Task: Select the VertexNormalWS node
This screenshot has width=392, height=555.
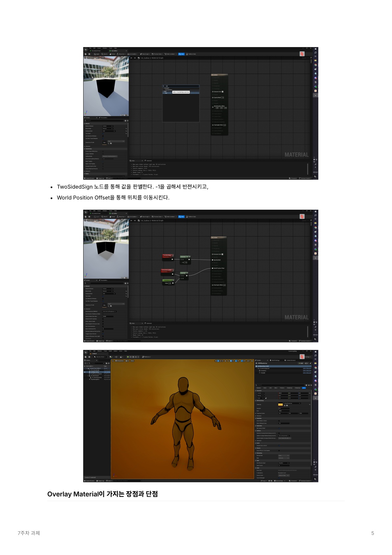Action: [167, 272]
